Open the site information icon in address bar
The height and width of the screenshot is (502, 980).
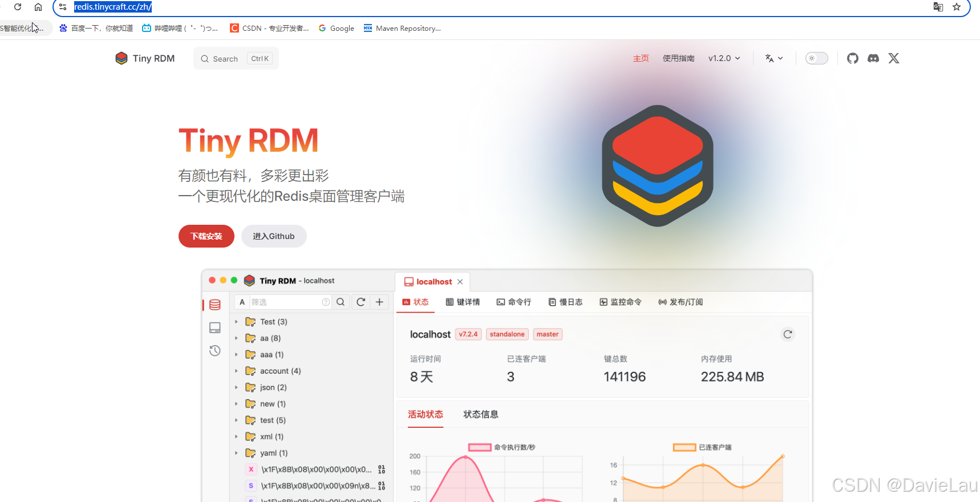[x=63, y=7]
